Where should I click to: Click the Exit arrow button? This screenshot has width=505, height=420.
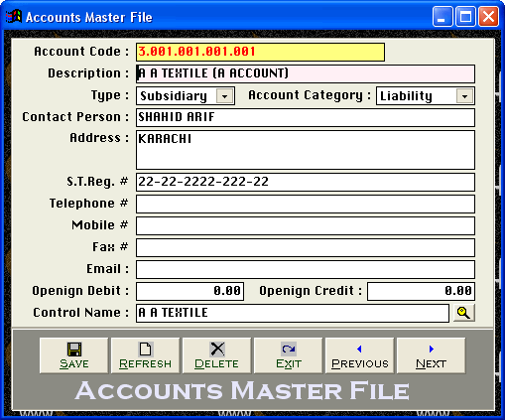[x=288, y=355]
